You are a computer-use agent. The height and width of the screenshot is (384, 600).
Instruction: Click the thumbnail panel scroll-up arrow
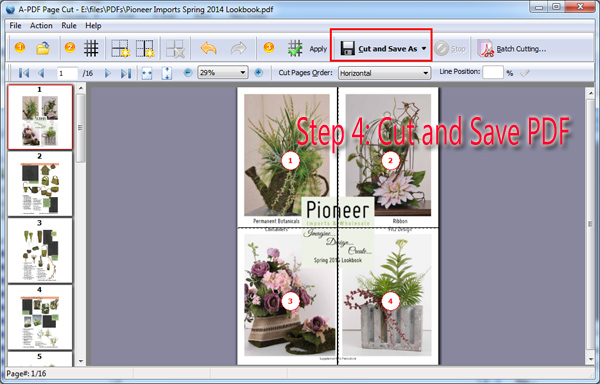(x=80, y=88)
